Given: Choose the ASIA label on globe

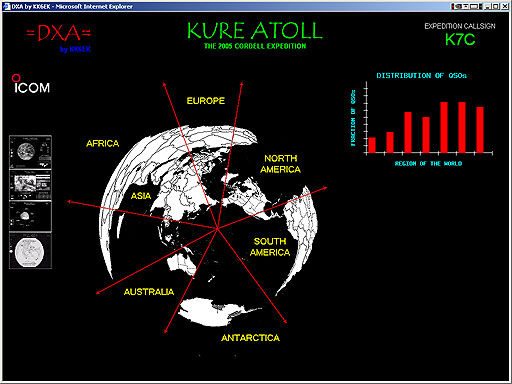Looking at the screenshot, I should click(x=141, y=196).
